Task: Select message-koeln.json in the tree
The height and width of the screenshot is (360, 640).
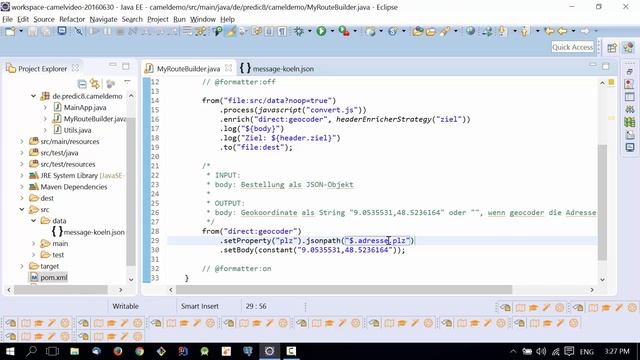Action: click(x=94, y=232)
